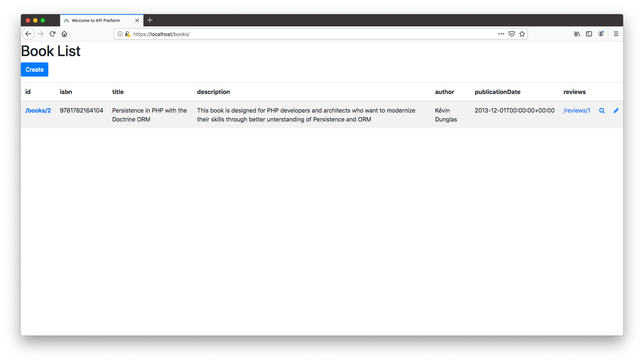
Task: Click the insecure connection padlock icon
Action: point(127,34)
